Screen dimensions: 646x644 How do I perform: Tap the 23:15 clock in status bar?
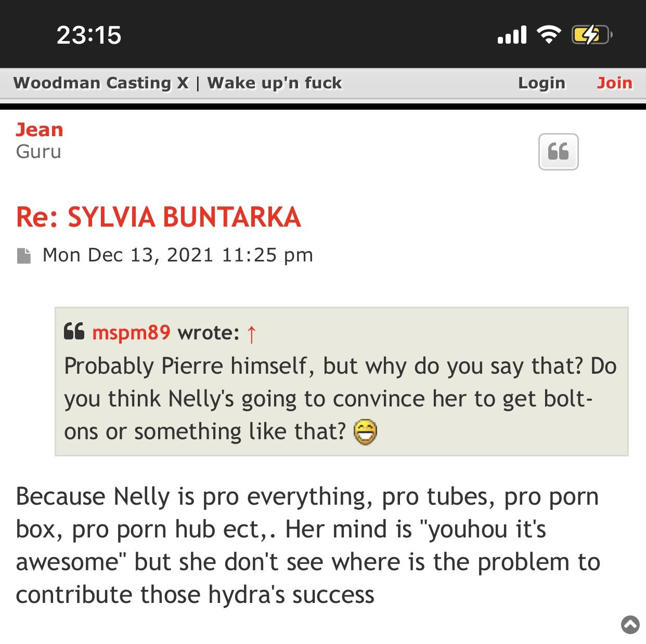(89, 35)
